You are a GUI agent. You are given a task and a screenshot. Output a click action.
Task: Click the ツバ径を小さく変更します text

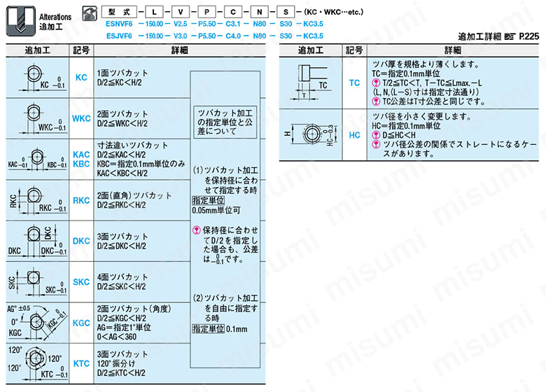click(x=421, y=116)
